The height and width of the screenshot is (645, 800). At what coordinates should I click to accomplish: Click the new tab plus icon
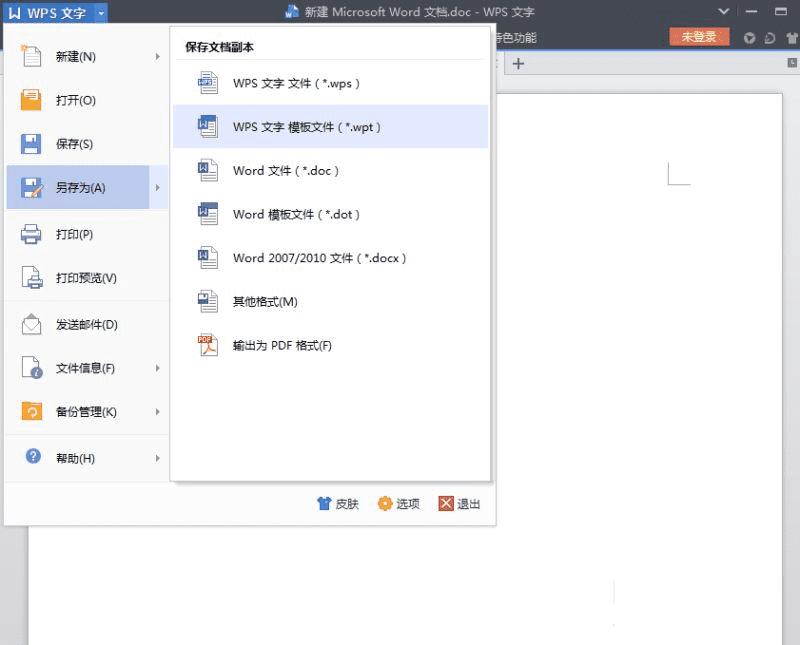pyautogui.click(x=518, y=64)
